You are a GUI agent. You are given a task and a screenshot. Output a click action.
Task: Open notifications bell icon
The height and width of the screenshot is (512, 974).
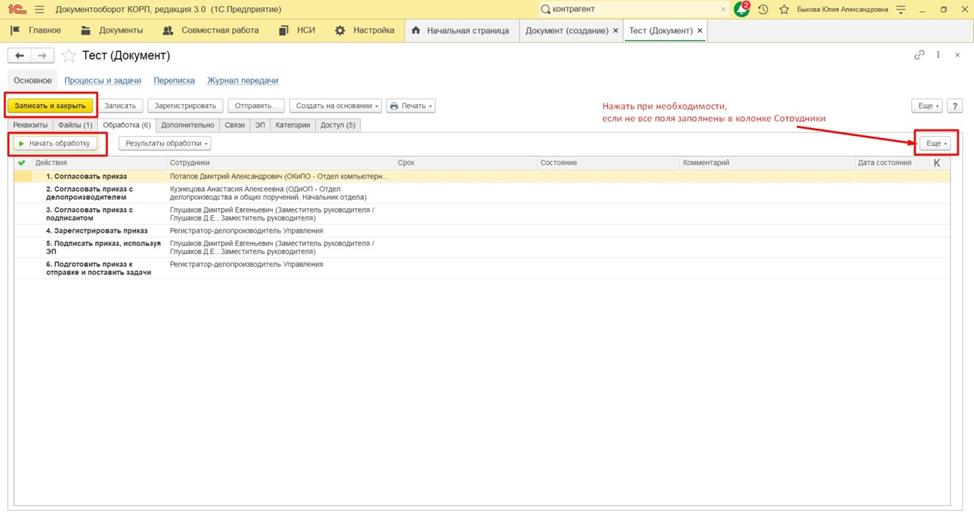tap(742, 9)
